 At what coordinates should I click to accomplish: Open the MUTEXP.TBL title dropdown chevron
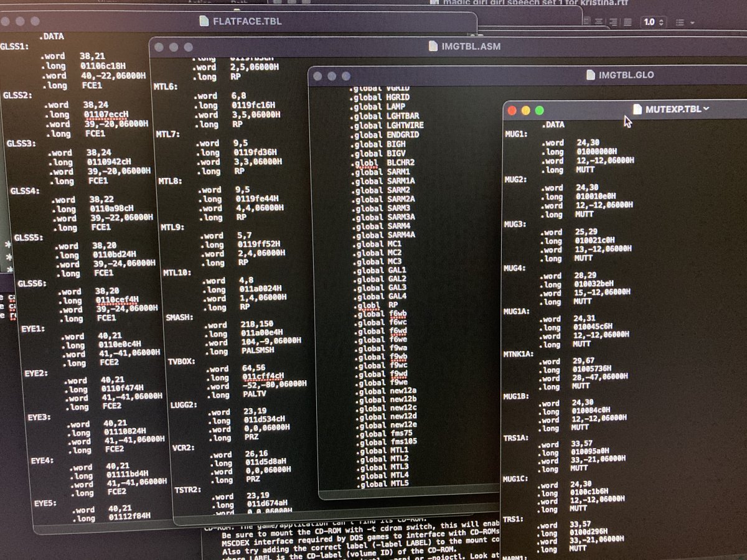pos(706,110)
